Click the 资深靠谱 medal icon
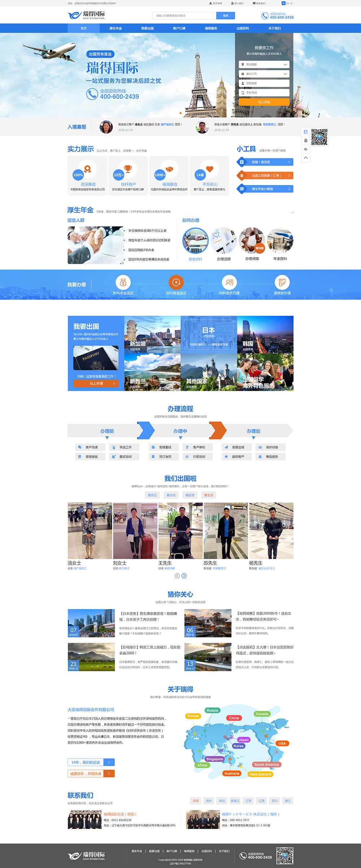This screenshot has height=868, width=361. (x=87, y=169)
